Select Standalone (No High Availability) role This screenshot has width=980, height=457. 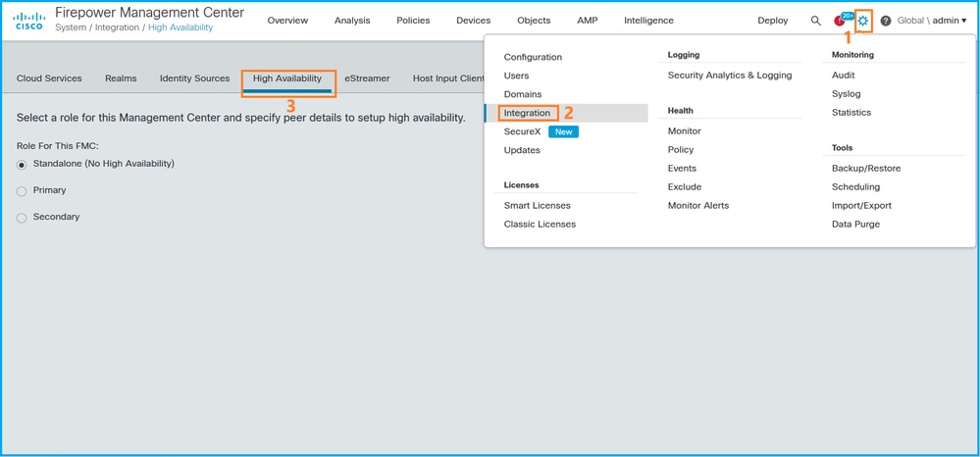(22, 165)
